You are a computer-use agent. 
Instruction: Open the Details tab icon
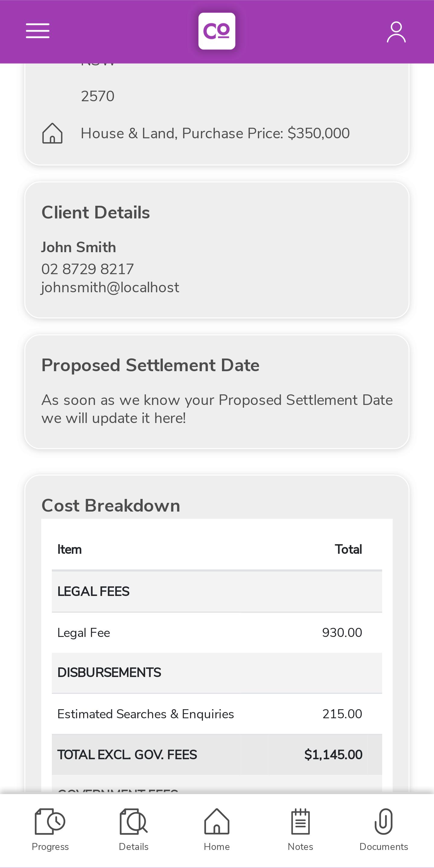(x=134, y=821)
